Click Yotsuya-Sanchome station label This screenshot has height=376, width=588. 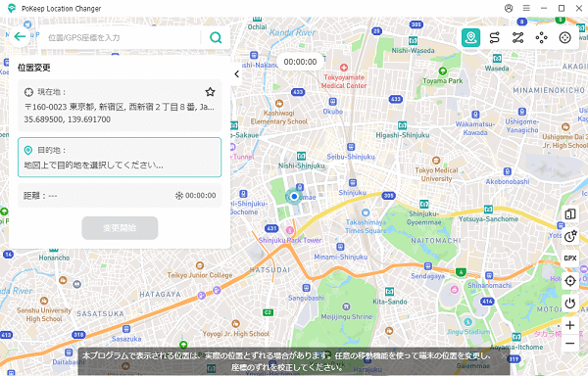pos(488,218)
